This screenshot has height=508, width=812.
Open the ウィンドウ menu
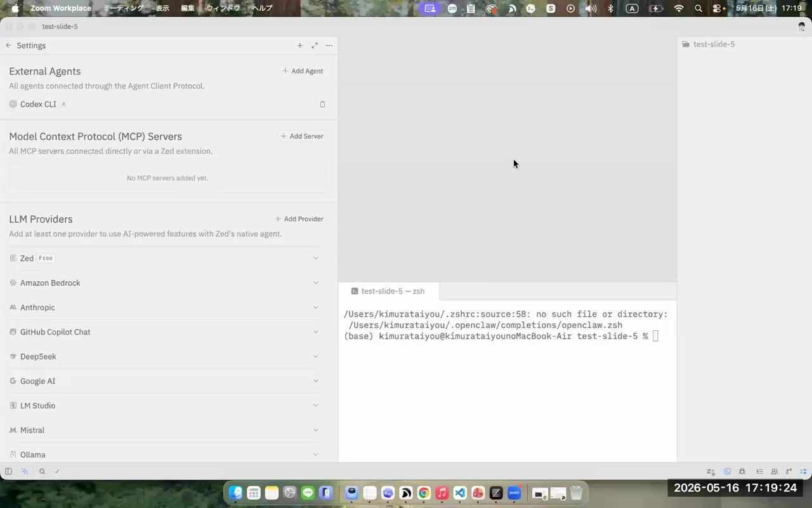pos(223,8)
